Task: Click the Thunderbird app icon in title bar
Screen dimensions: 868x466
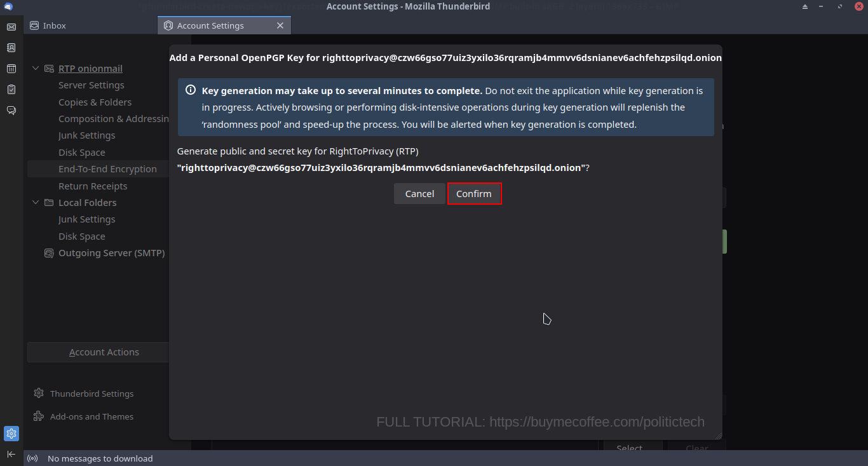Action: point(7,6)
